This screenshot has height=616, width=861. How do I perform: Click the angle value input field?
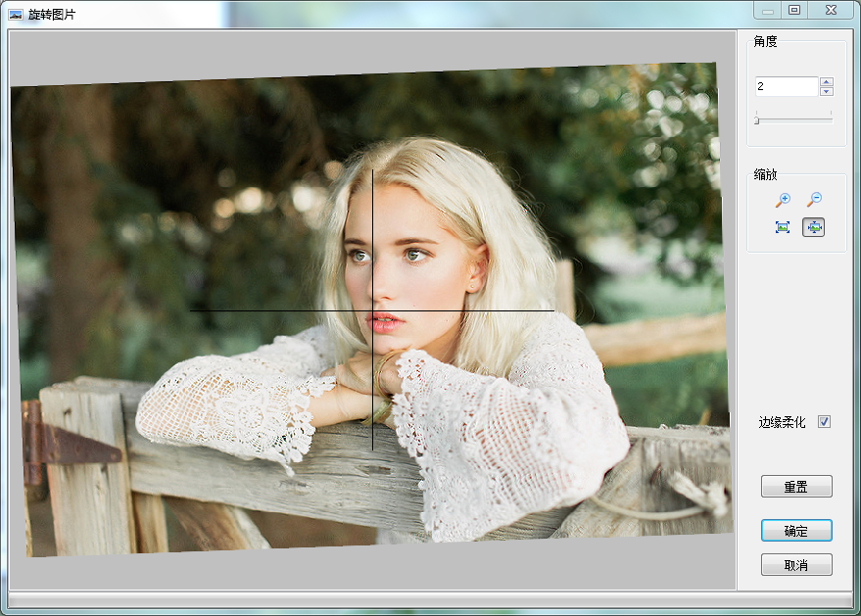point(786,87)
